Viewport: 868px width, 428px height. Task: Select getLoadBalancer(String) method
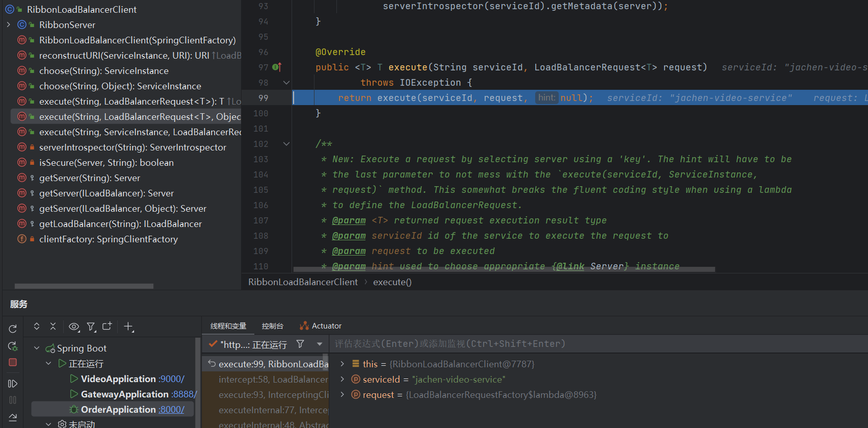(x=120, y=223)
